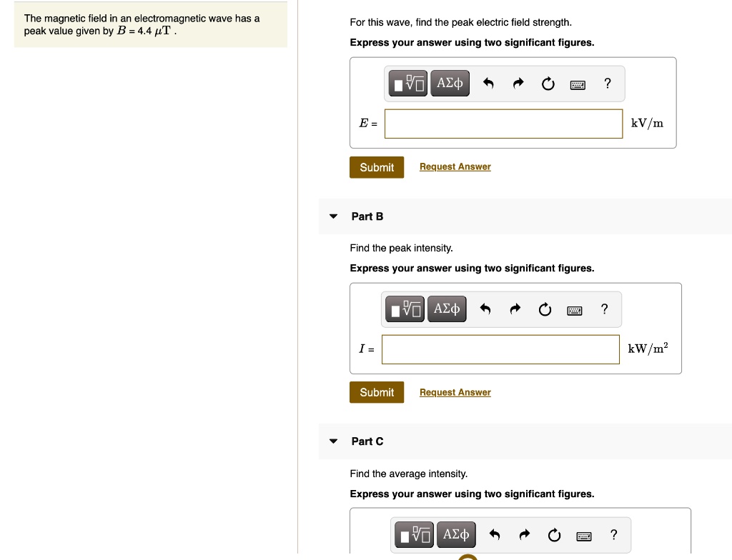Open math templates in the Part C toolbar
732x560 pixels.
pyautogui.click(x=414, y=535)
